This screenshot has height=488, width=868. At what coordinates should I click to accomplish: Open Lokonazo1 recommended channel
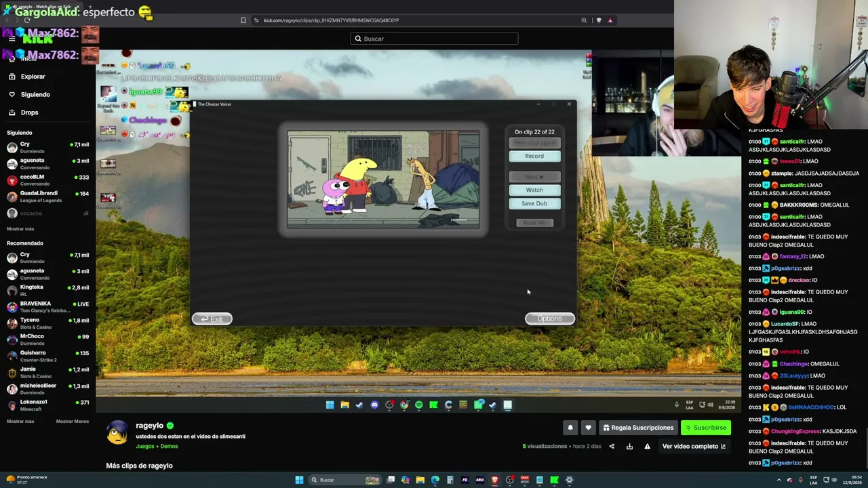pos(47,405)
